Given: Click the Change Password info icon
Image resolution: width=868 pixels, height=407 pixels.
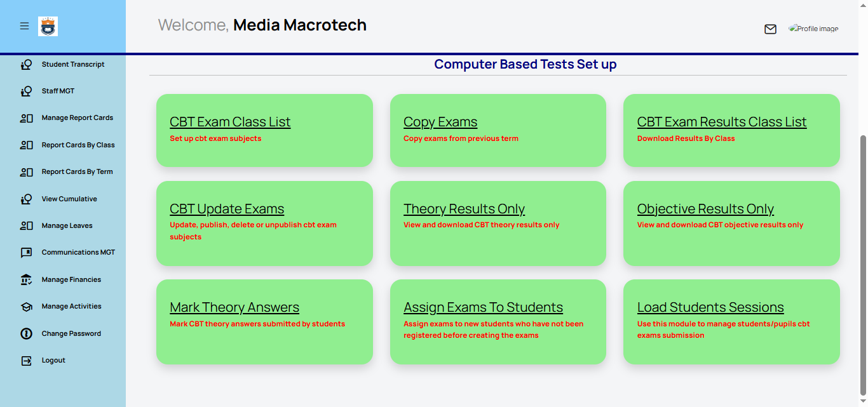Looking at the screenshot, I should click(x=26, y=333).
